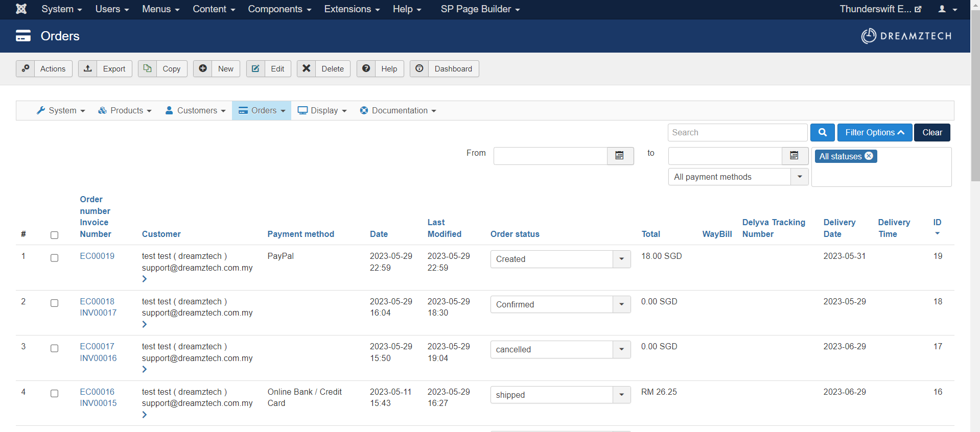Open order EC00019 link
The image size is (980, 432).
97,256
